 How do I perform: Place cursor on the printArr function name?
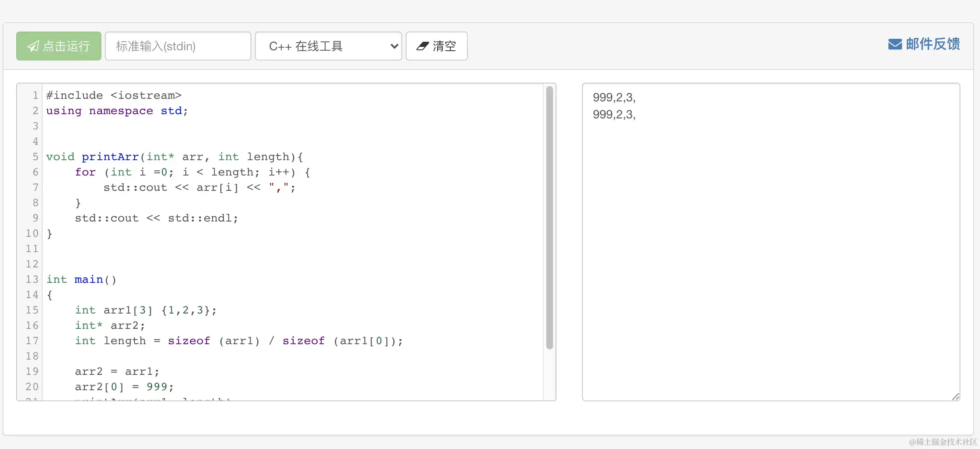tap(110, 157)
